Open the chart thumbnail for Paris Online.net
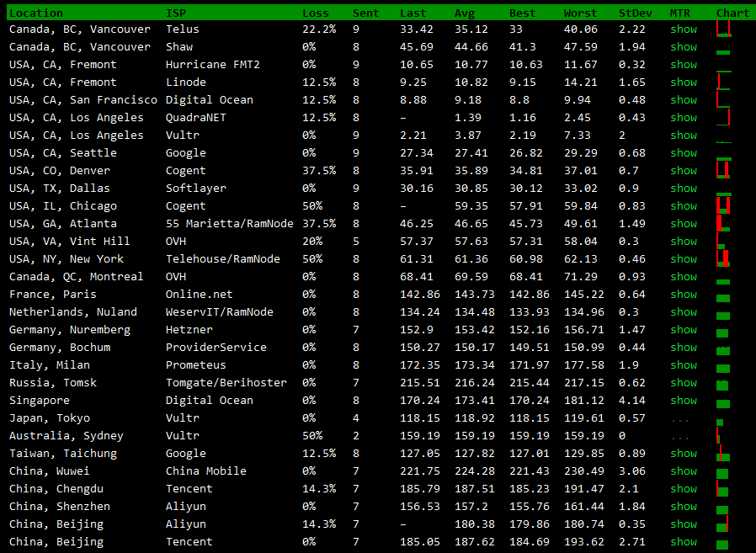The width and height of the screenshot is (756, 553). 723,298
